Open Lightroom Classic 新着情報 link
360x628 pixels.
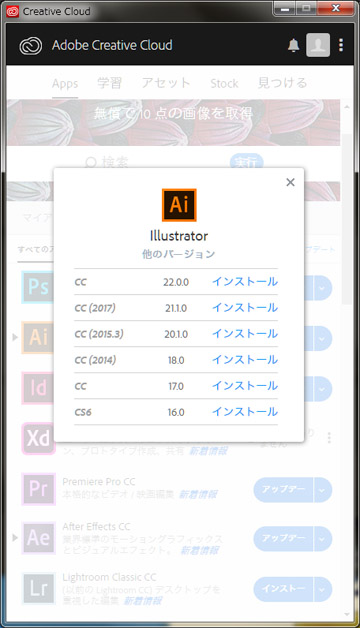(143, 600)
